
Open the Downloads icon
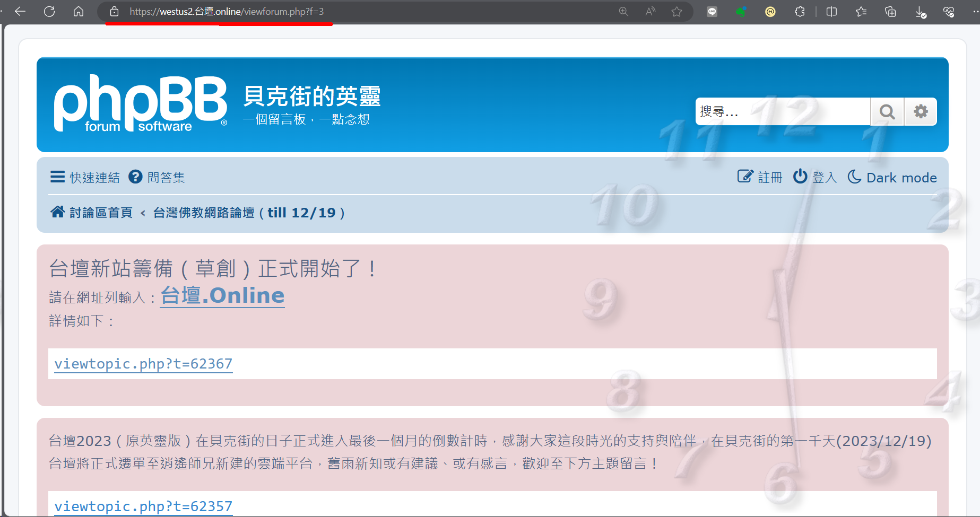click(921, 12)
